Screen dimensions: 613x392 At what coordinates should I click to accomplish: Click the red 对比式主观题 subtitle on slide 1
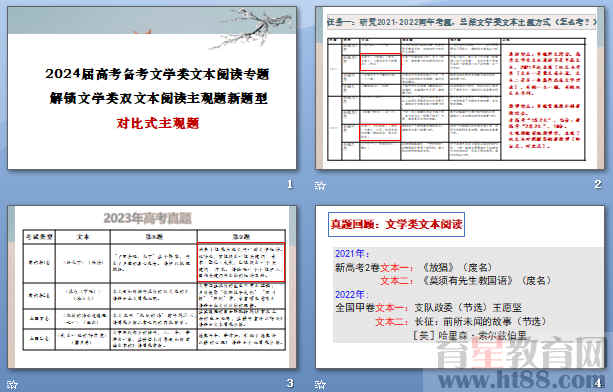coord(158,123)
